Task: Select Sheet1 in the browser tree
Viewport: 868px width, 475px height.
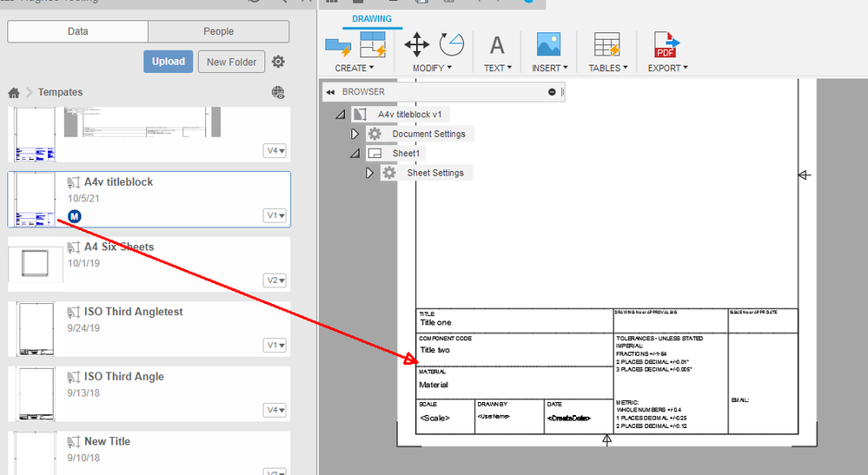Action: click(x=407, y=153)
